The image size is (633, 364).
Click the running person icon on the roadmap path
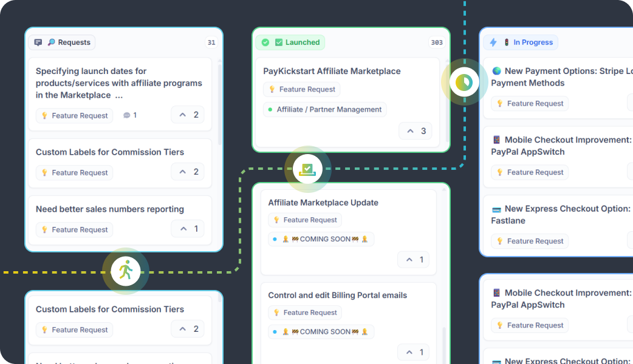coord(126,271)
